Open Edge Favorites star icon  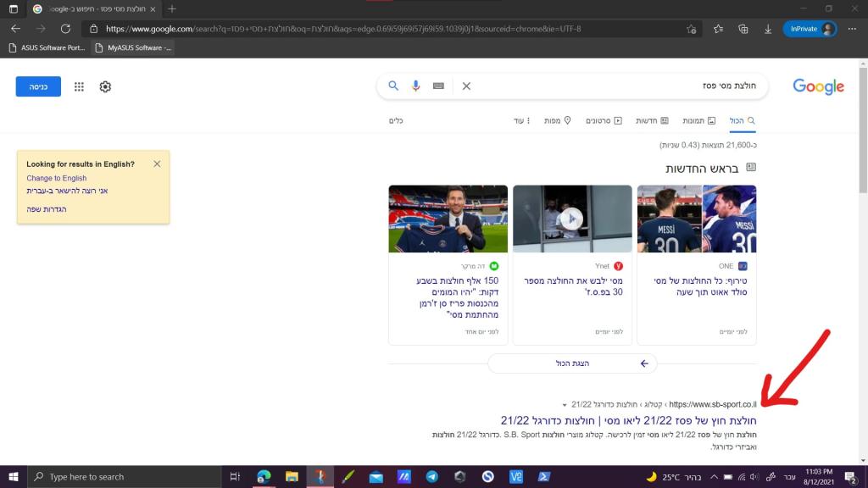coord(718,29)
